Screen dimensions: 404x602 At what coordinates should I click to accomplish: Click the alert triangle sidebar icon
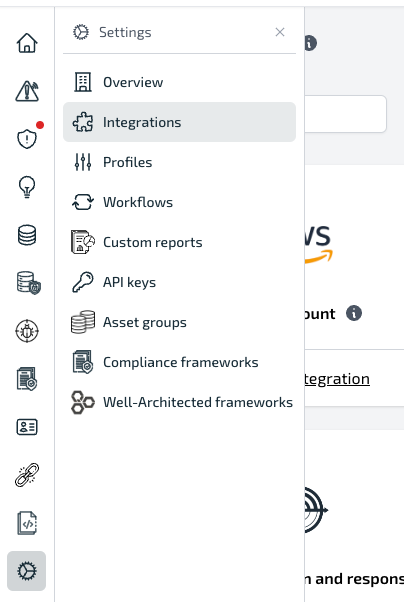point(27,91)
